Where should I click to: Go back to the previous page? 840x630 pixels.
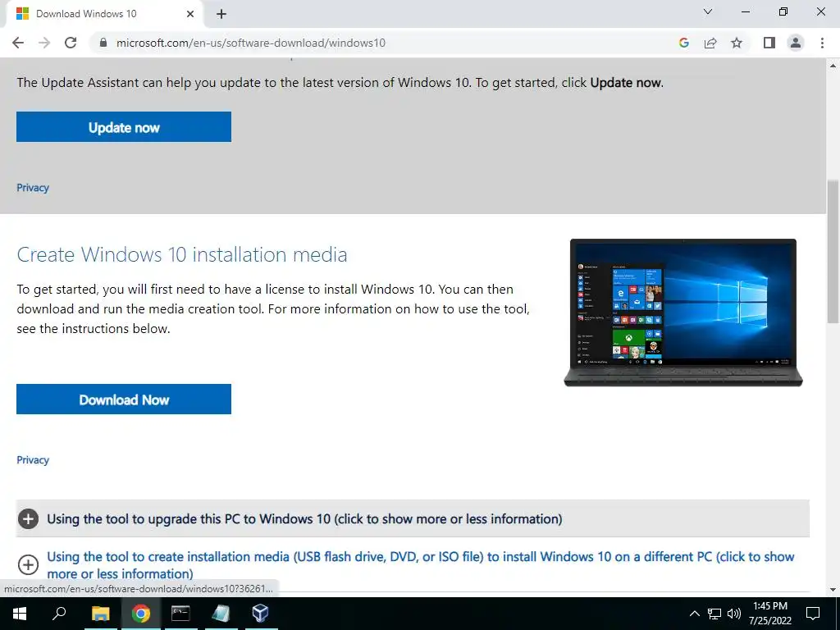[x=18, y=43]
